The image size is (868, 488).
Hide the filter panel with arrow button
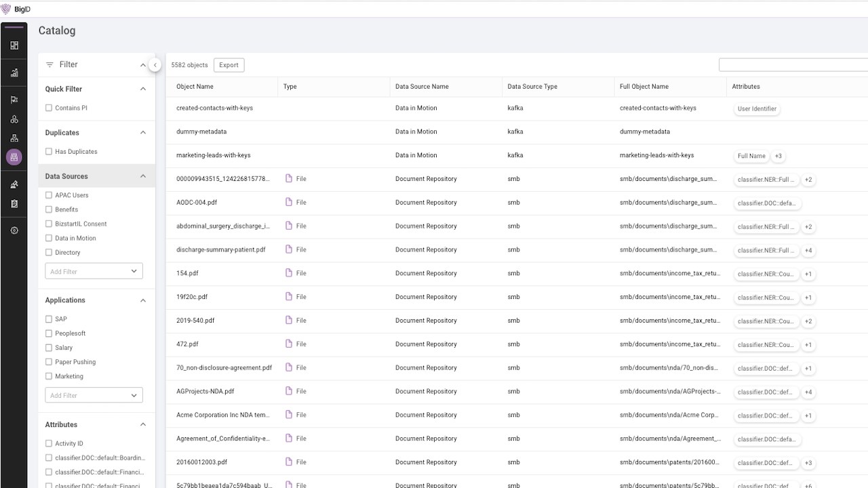pyautogui.click(x=155, y=65)
